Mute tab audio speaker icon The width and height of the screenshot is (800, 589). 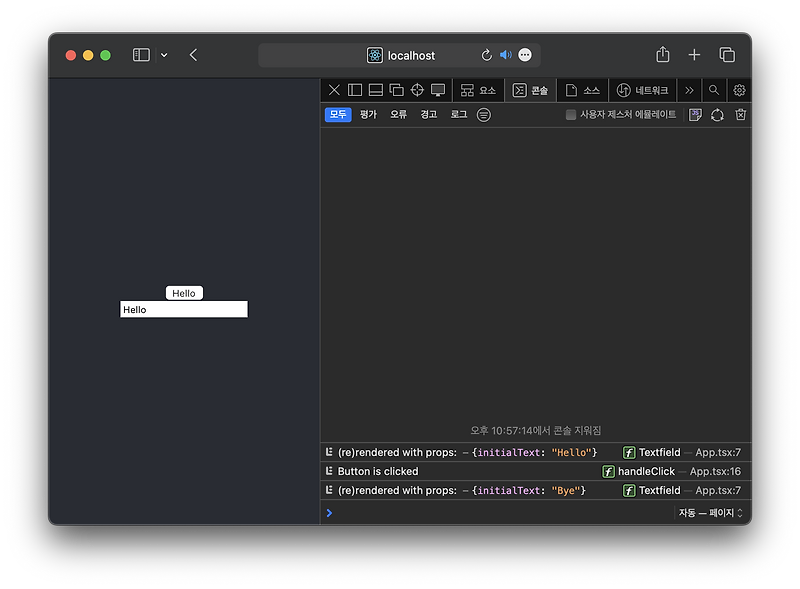[506, 55]
